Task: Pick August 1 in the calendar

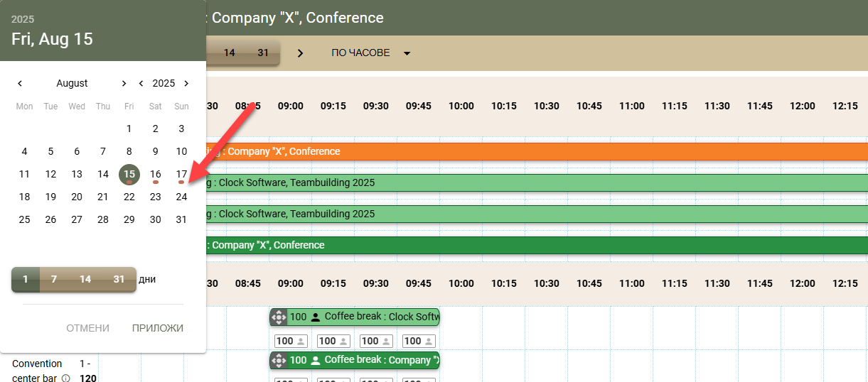Action: pyautogui.click(x=129, y=129)
